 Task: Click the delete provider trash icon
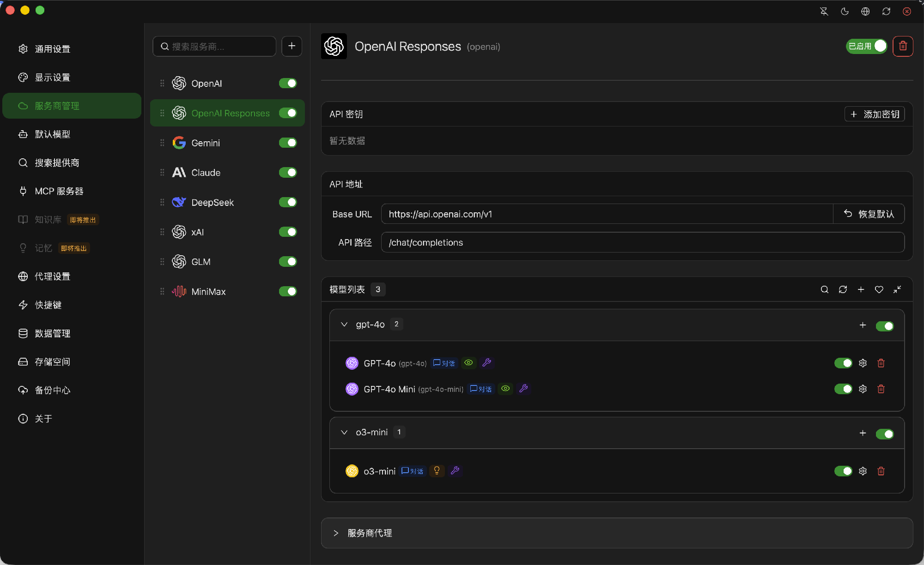tap(903, 46)
